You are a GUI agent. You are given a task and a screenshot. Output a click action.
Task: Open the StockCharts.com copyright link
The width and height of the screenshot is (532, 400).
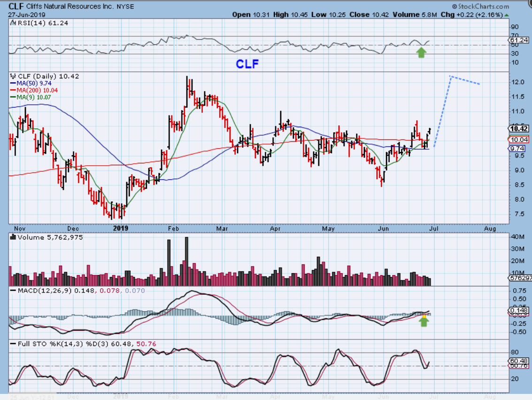point(480,7)
